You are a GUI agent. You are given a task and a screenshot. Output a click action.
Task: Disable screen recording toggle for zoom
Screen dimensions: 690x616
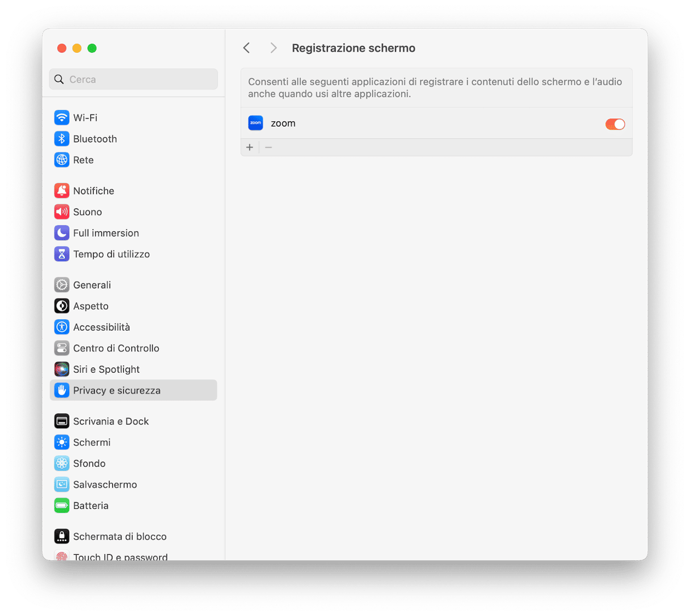click(x=615, y=124)
